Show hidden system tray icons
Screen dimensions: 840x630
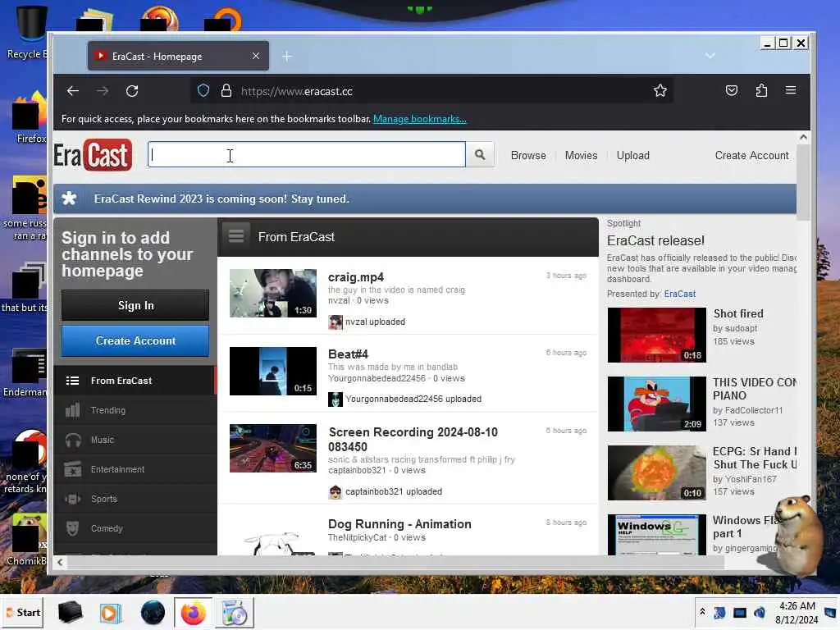(702, 612)
